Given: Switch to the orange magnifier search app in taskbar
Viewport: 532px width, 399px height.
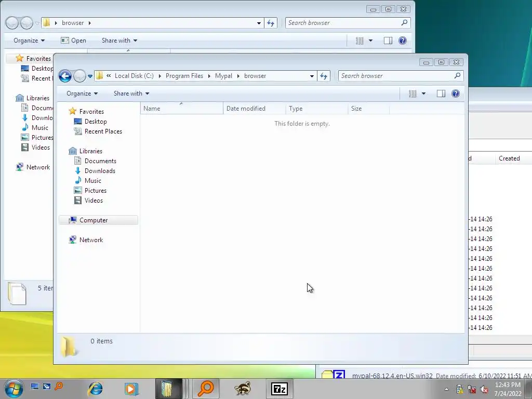Looking at the screenshot, I should pos(206,389).
